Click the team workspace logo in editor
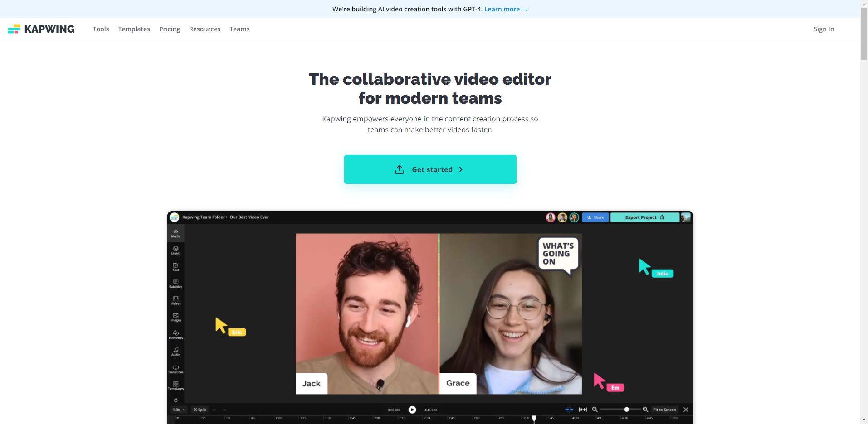This screenshot has width=868, height=424. click(174, 217)
